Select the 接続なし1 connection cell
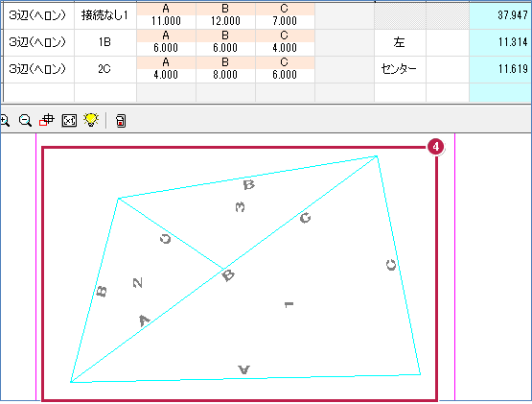This screenshot has height=404, width=532. click(105, 15)
